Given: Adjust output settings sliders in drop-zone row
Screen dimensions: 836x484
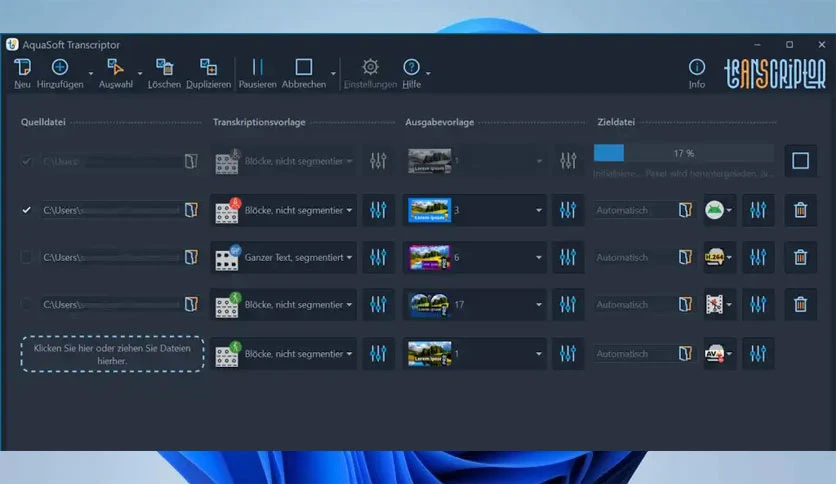Looking at the screenshot, I should 568,353.
